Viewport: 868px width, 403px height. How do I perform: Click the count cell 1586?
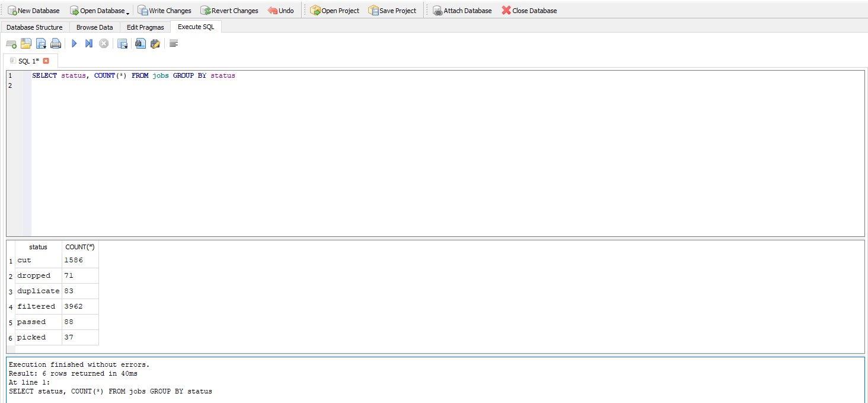pos(80,260)
